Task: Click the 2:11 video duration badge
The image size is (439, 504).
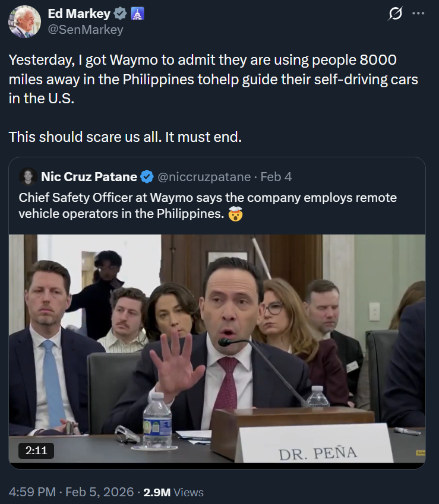Action: click(36, 451)
